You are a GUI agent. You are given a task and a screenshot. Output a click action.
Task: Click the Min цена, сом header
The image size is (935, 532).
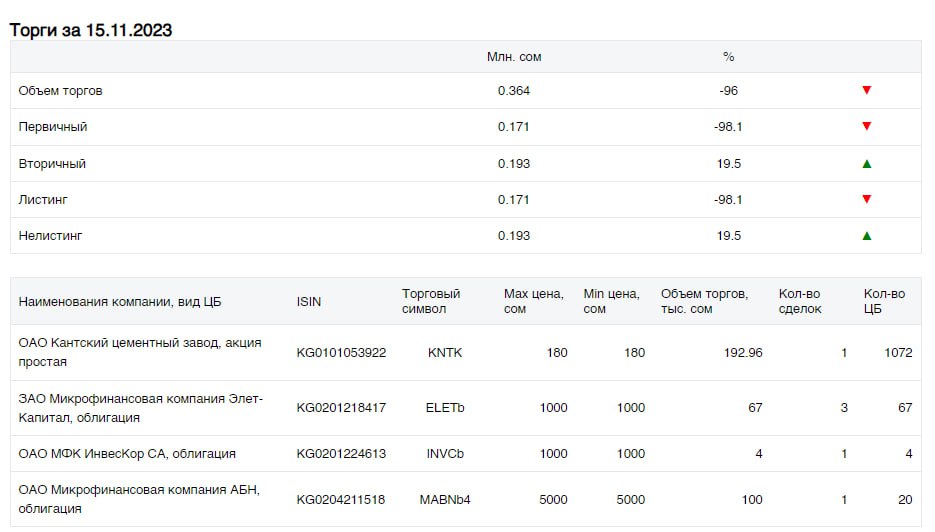pos(611,301)
